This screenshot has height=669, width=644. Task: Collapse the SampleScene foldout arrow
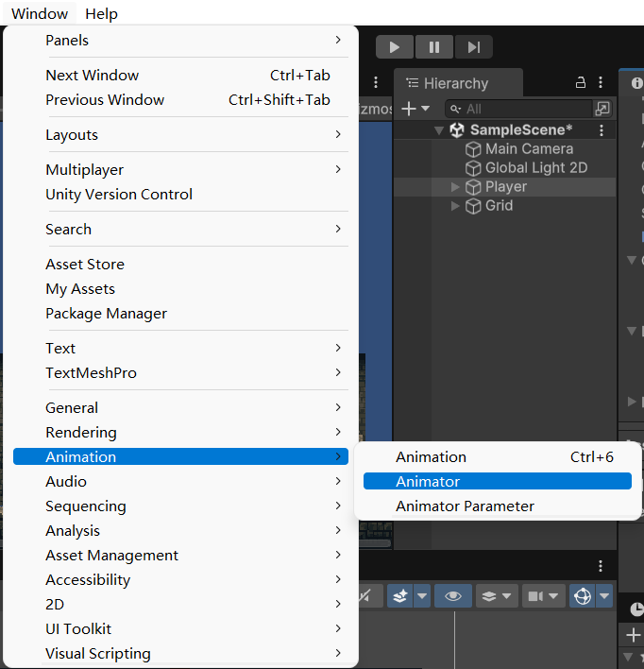tap(439, 130)
